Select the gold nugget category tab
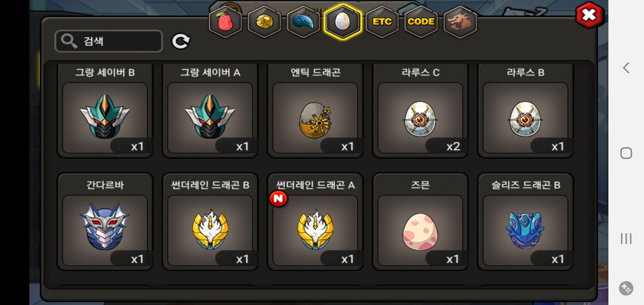 pos(264,22)
